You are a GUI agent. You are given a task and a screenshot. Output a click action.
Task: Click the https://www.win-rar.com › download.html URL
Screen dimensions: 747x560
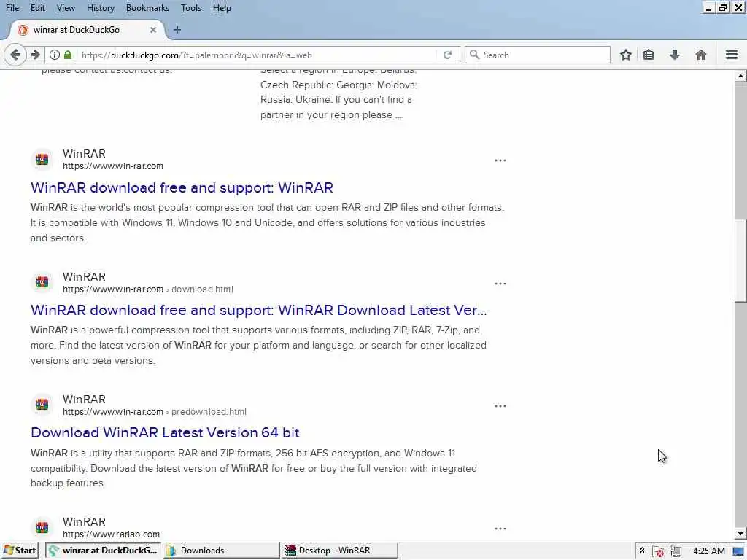click(x=147, y=289)
